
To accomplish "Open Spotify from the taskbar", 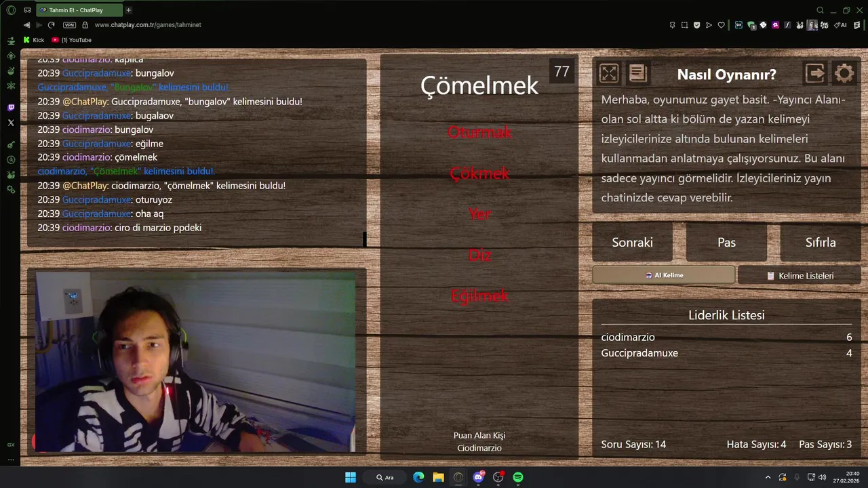I will (x=518, y=477).
